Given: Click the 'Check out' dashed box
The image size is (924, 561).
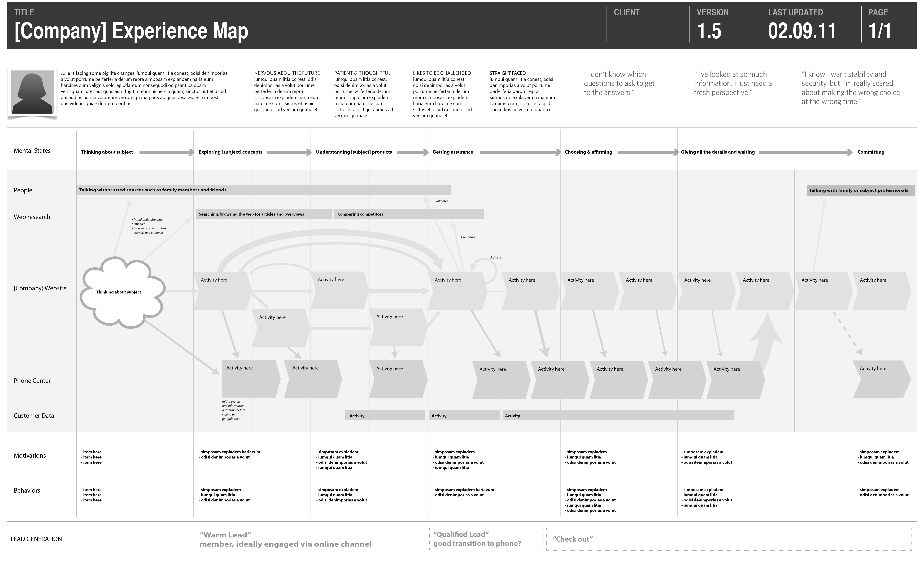Looking at the screenshot, I should click(x=729, y=539).
